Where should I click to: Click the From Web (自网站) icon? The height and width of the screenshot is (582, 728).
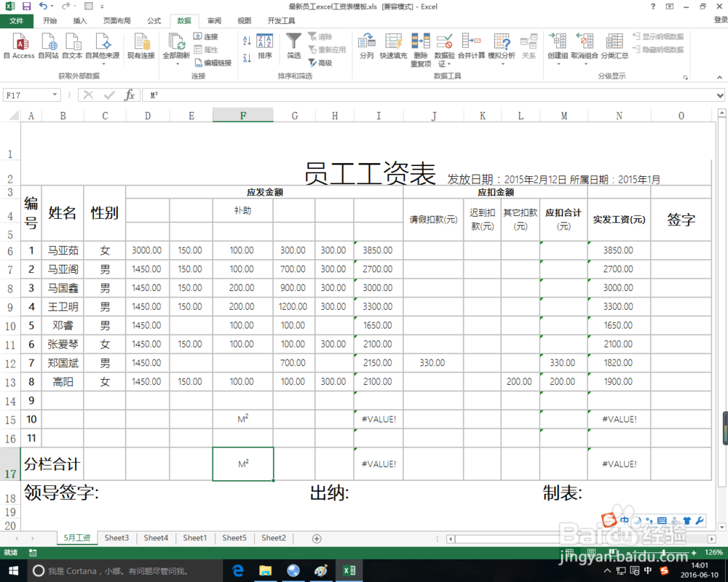click(x=48, y=46)
